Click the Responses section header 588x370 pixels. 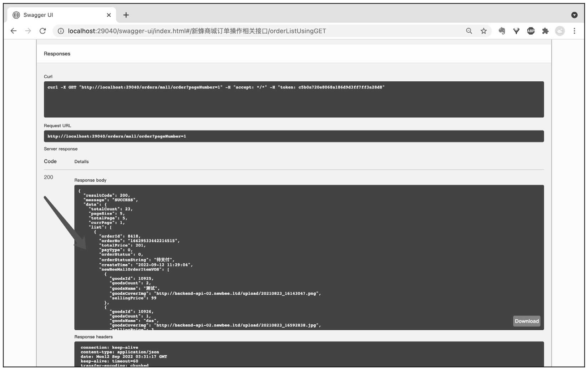(57, 54)
